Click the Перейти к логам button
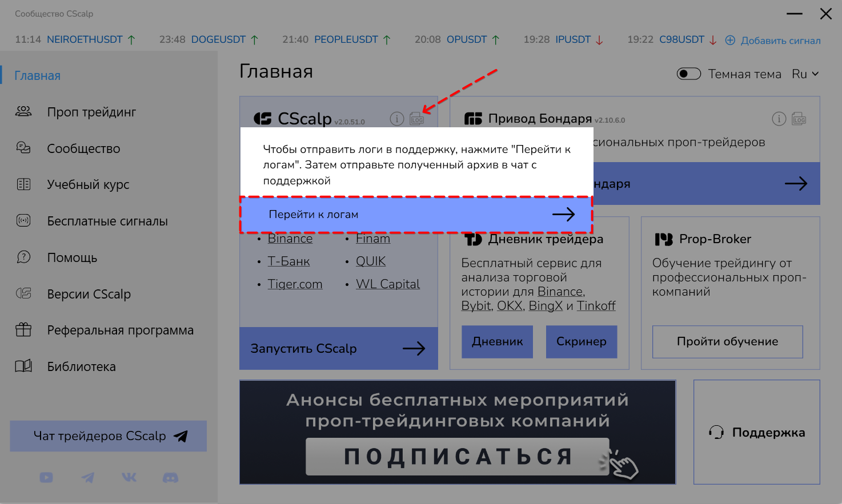This screenshot has width=842, height=504. tap(416, 215)
